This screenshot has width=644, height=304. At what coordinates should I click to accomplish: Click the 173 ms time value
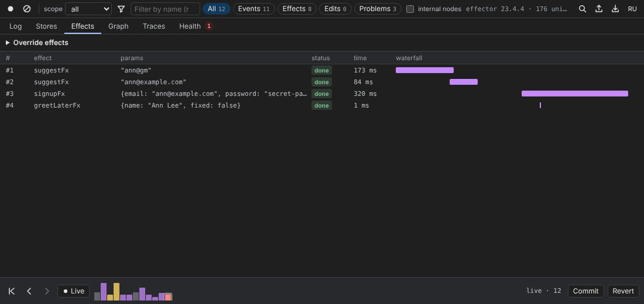(365, 70)
